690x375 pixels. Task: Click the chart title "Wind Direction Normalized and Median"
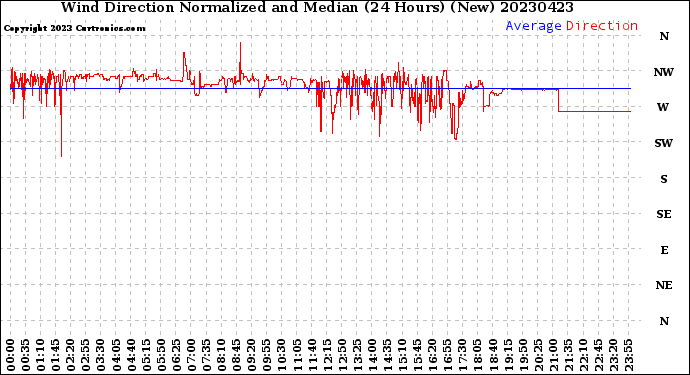point(209,7)
